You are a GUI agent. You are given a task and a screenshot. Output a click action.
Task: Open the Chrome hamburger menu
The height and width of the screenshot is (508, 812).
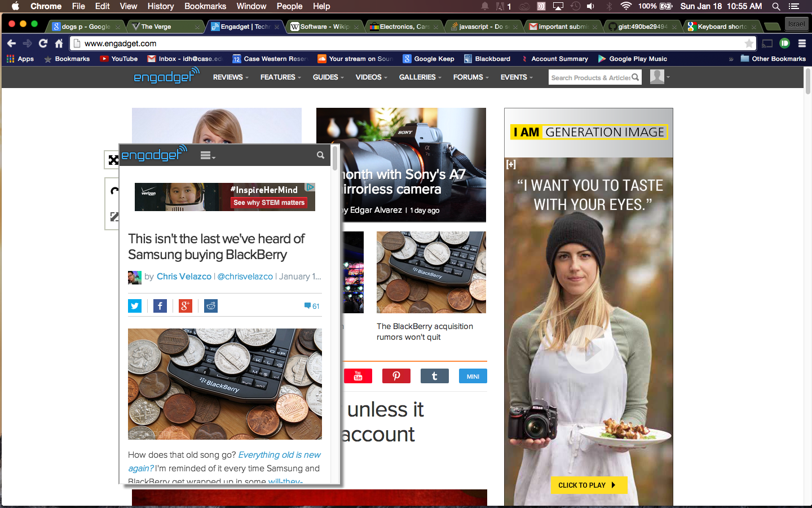(x=802, y=43)
